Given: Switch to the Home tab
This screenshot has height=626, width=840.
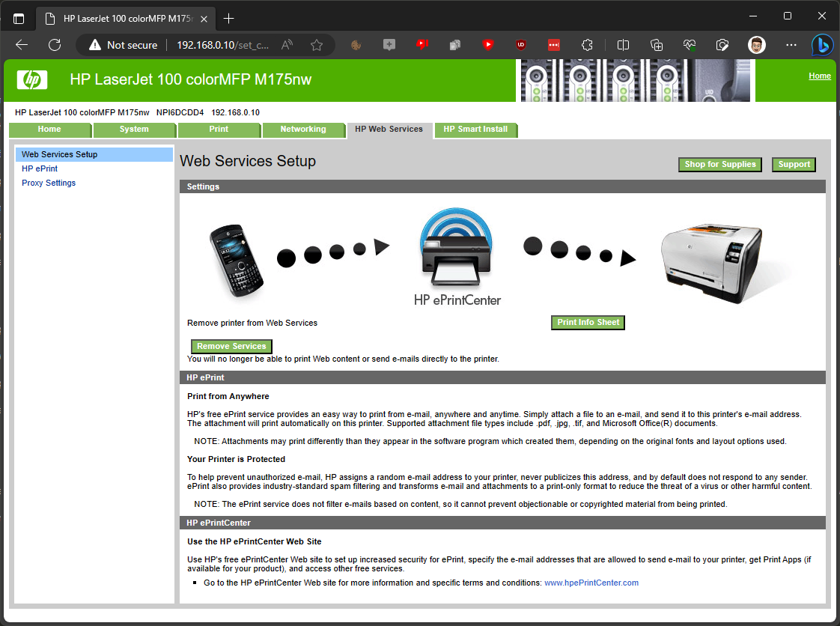Looking at the screenshot, I should pyautogui.click(x=49, y=129).
